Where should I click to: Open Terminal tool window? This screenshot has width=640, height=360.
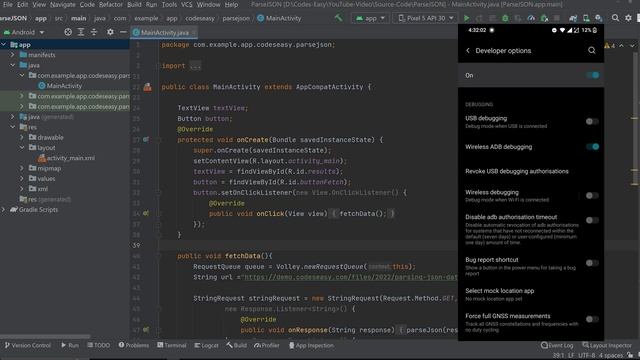coord(172,345)
